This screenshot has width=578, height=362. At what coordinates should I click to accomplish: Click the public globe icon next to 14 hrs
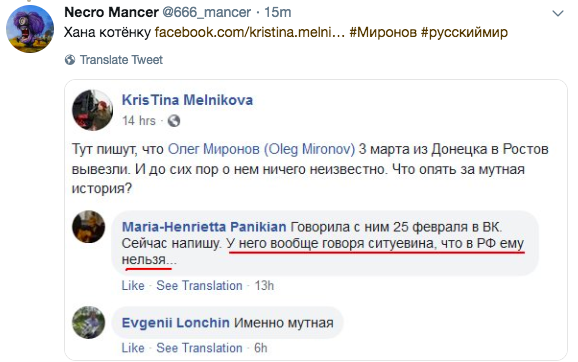[x=174, y=121]
